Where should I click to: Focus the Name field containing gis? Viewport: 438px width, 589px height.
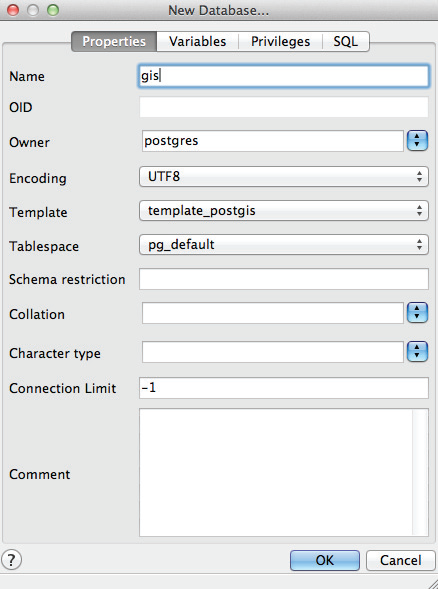[284, 76]
